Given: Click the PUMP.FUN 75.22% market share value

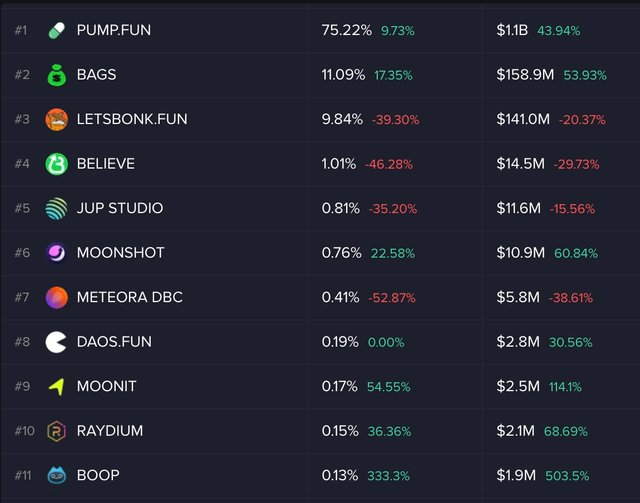Looking at the screenshot, I should (x=347, y=30).
